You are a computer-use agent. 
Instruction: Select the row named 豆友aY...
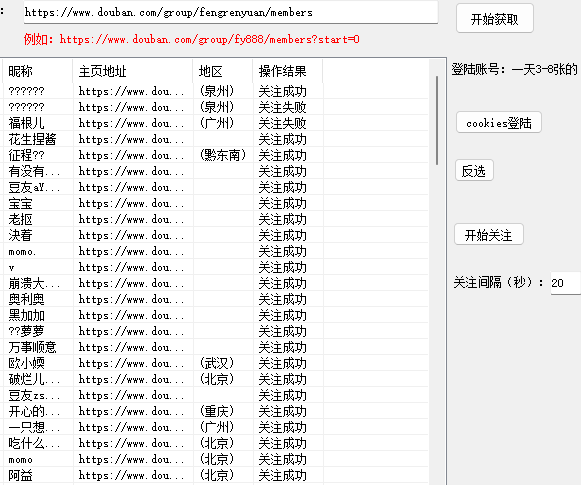pos(215,187)
